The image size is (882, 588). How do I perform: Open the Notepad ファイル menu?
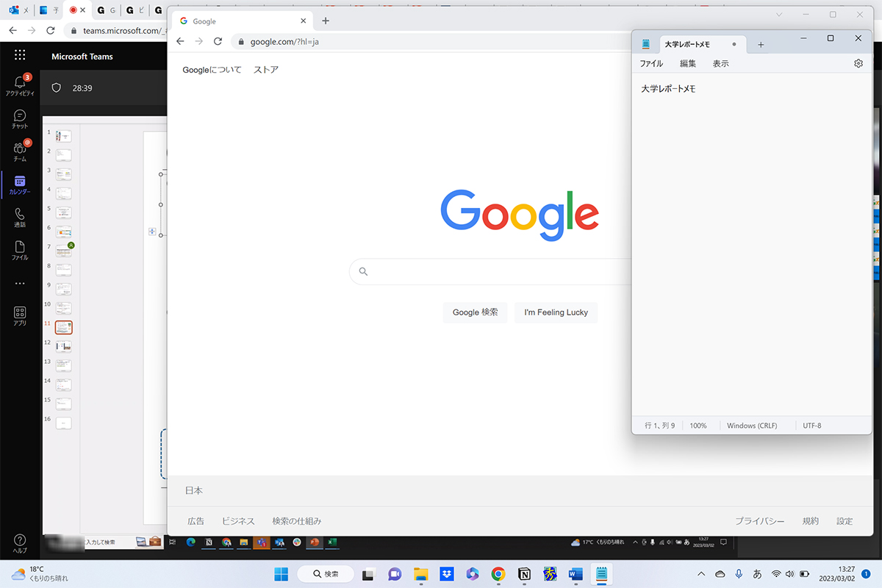[651, 64]
